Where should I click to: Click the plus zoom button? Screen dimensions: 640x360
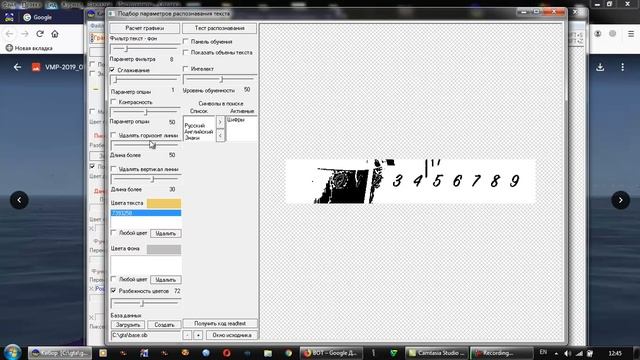(198, 335)
